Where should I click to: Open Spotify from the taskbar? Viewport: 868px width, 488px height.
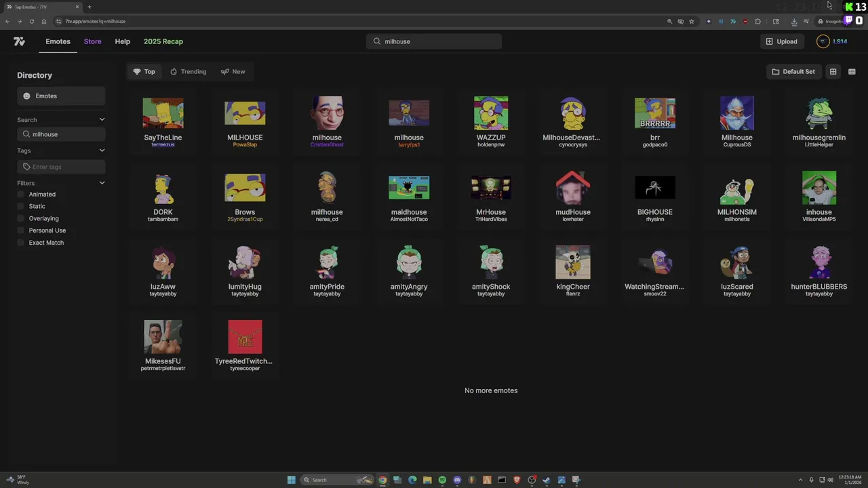(442, 480)
